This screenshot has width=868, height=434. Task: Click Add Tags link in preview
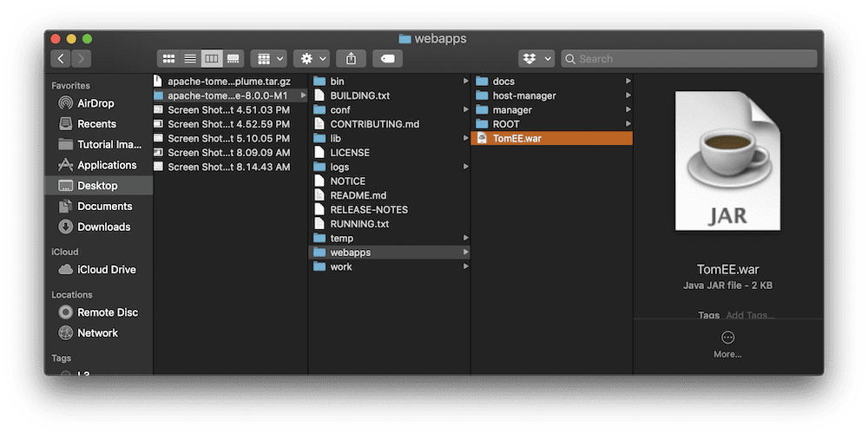click(750, 315)
